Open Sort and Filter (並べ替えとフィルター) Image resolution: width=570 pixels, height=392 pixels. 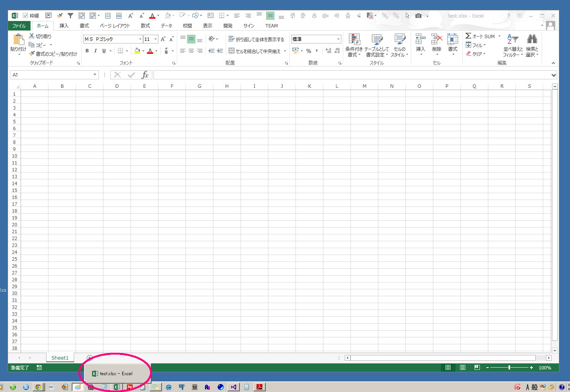pos(513,45)
